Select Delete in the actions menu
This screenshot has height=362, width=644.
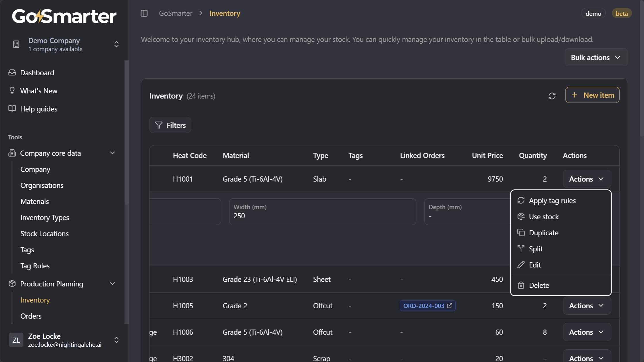pos(561,285)
